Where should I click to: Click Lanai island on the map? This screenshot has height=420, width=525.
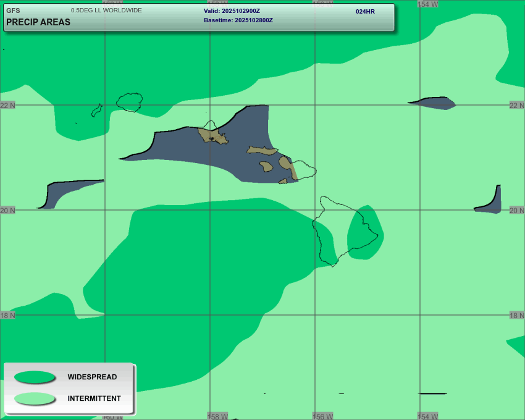click(x=266, y=166)
